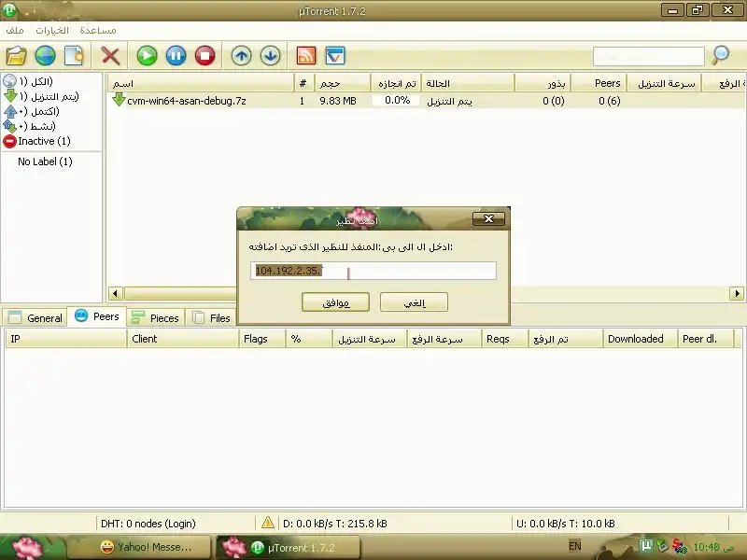The width and height of the screenshot is (747, 560).
Task: Click the µTorrent tray icon
Action: [x=645, y=545]
